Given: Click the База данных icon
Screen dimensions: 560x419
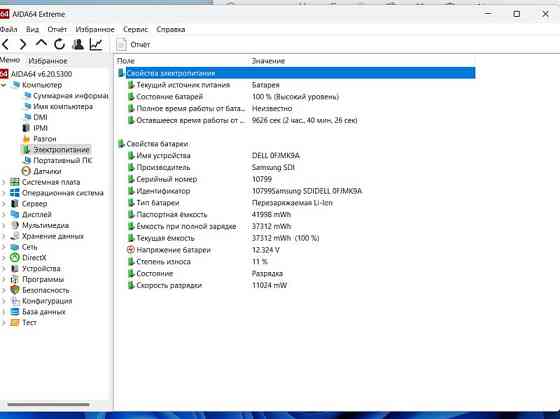Looking at the screenshot, I should [15, 311].
